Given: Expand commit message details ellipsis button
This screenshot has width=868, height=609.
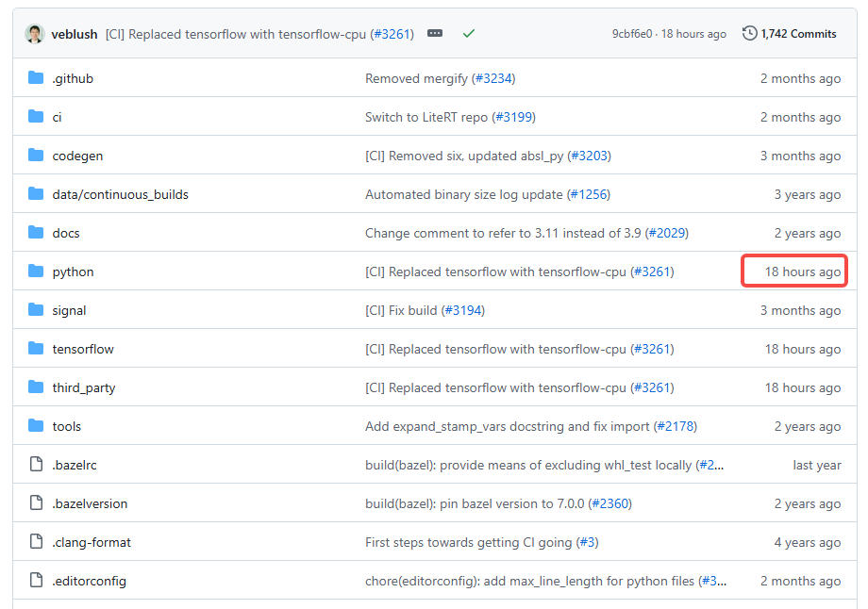Looking at the screenshot, I should (435, 33).
